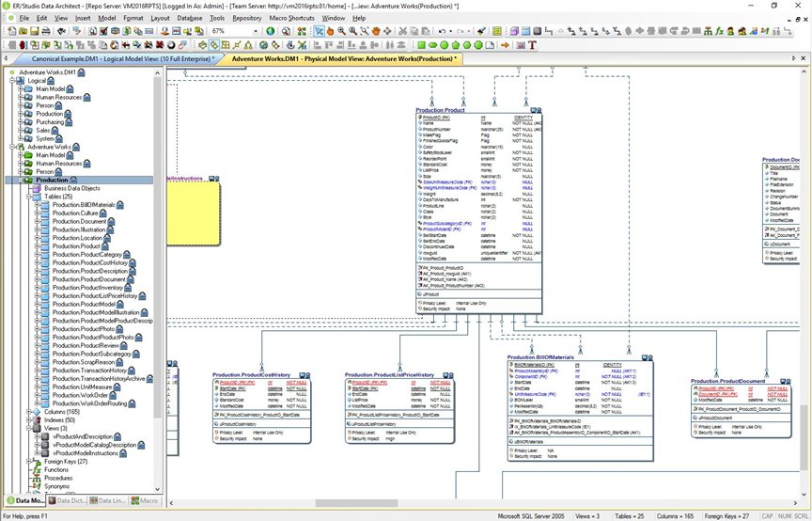The height and width of the screenshot is (521, 812).
Task: Open the Macro Shortcuts menu
Action: pyautogui.click(x=291, y=18)
